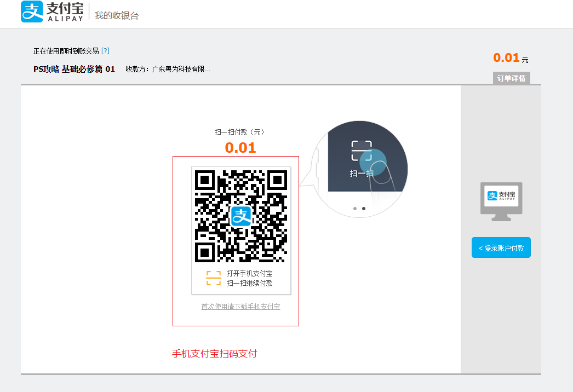The image size is (573, 392).
Task: Open the 首次使用请下载手机支付宝 download link
Action: [241, 307]
